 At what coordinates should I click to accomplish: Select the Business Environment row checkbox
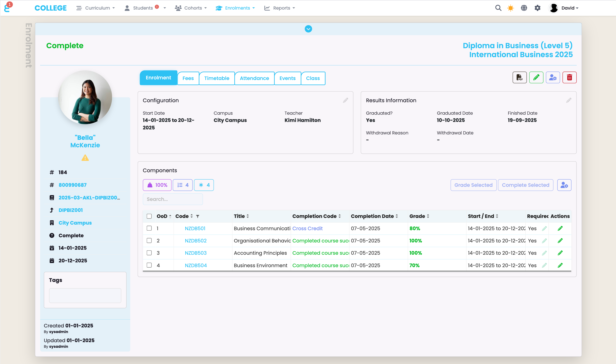coord(149,265)
